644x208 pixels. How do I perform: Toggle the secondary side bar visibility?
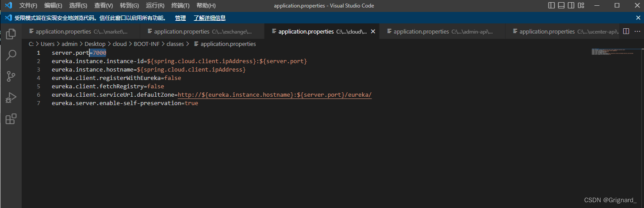tap(571, 5)
